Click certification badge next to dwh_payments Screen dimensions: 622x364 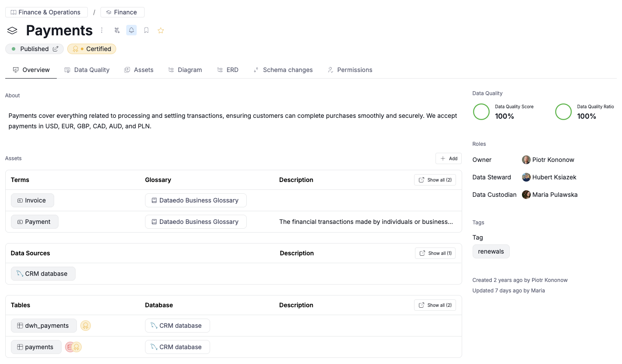point(86,326)
